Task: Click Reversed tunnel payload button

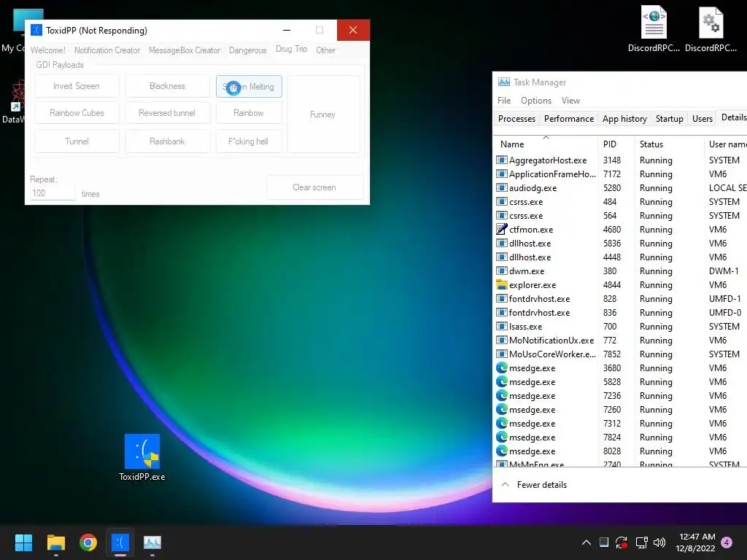Action: [x=167, y=113]
